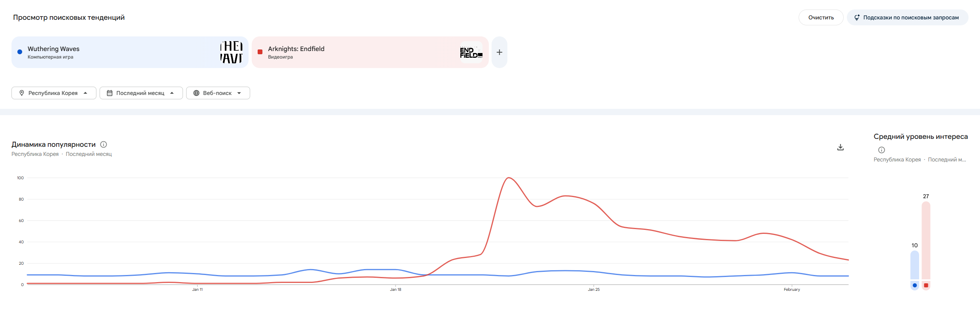This screenshot has height=311, width=980.
Task: Click the red square for Arknights: Endfield
Action: 260,52
